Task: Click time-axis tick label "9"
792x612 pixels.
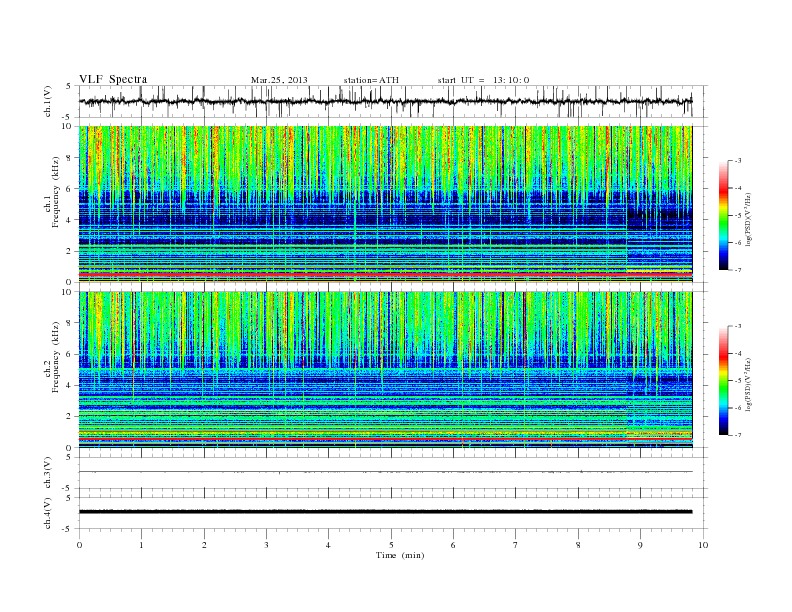Action: pos(640,545)
